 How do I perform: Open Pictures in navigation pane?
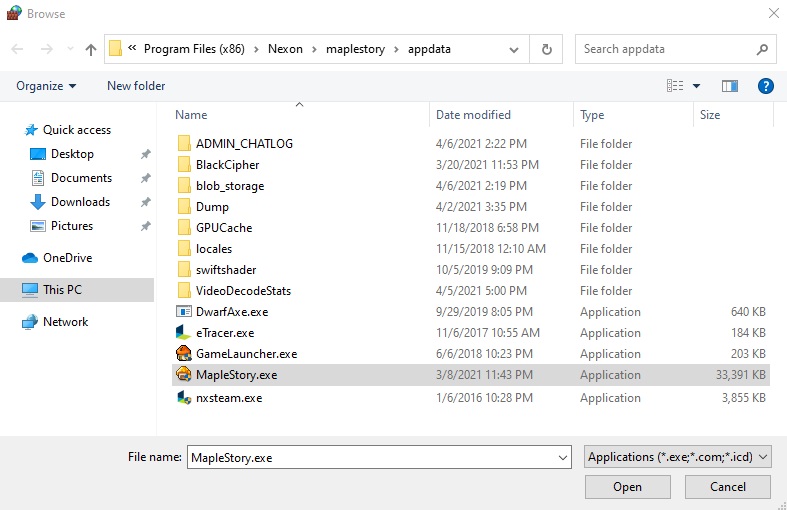click(x=72, y=226)
